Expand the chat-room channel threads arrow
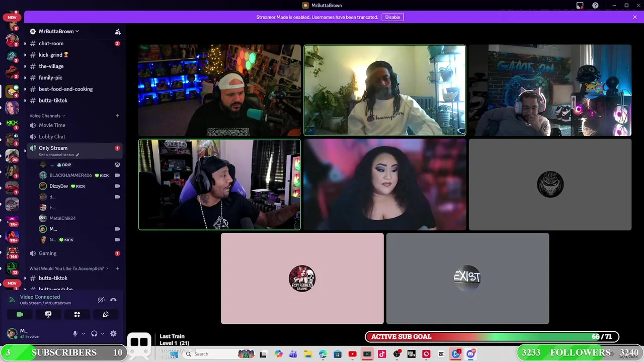The height and width of the screenshot is (362, 644). pyautogui.click(x=25, y=44)
